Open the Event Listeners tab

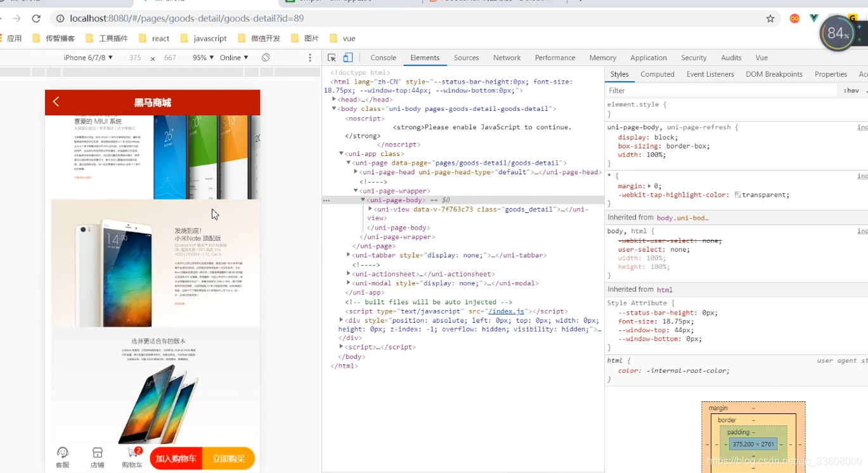[710, 74]
